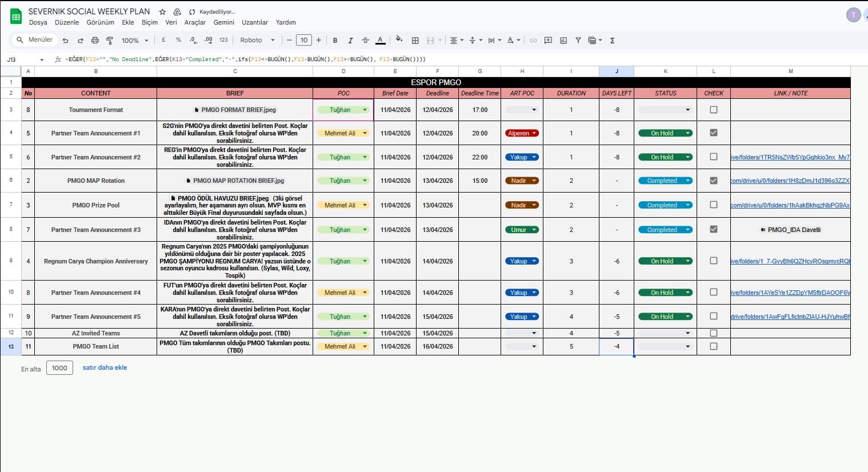Toggle italic formatting
Viewport: 868px width, 472px height.
(x=350, y=41)
